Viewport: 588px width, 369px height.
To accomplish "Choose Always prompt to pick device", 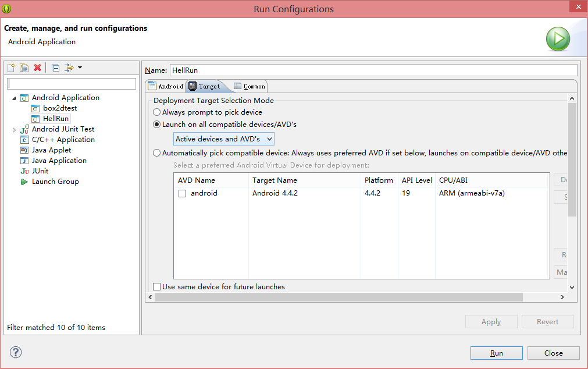I will 157,112.
